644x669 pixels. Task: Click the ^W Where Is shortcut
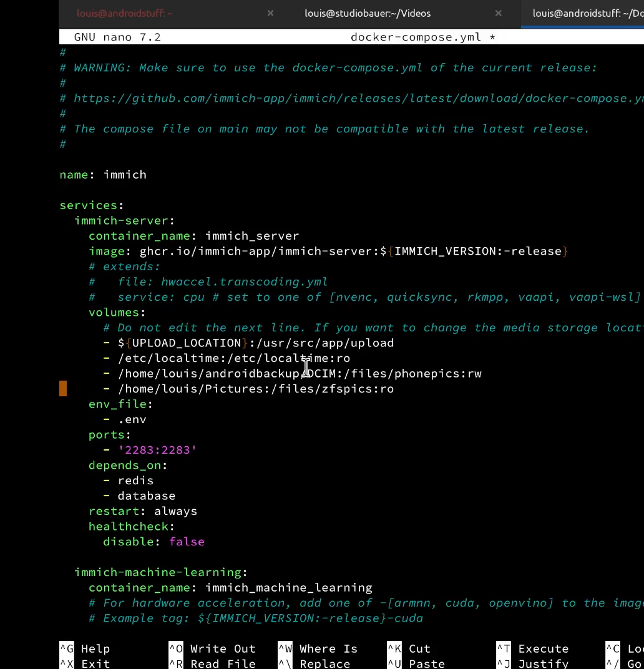click(318, 648)
